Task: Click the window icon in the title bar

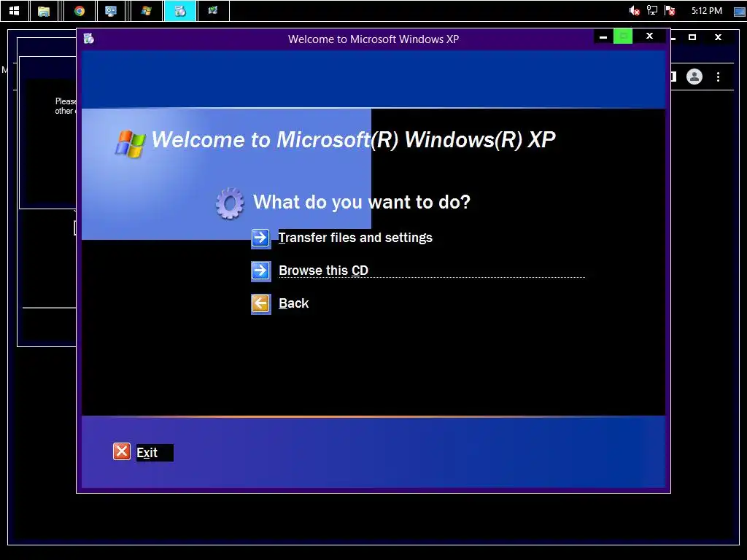Action: coord(88,39)
